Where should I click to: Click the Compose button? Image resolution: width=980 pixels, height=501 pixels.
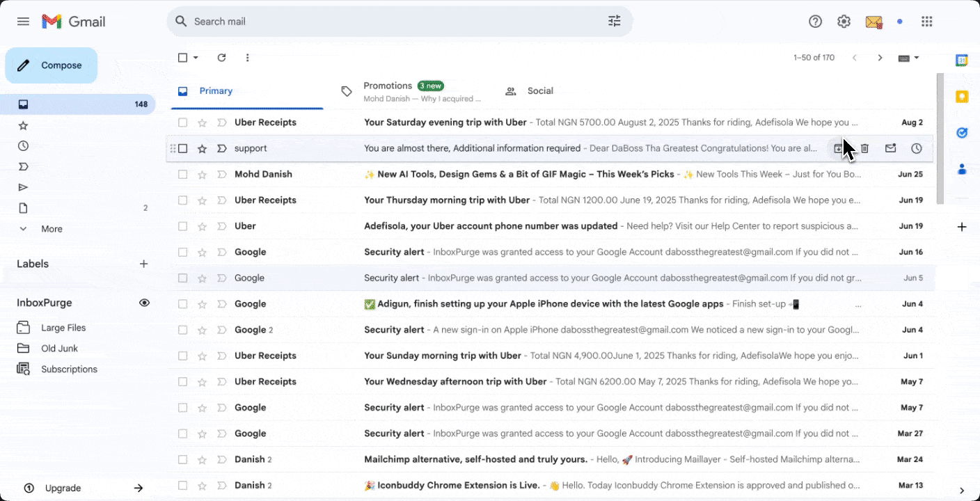pos(51,65)
